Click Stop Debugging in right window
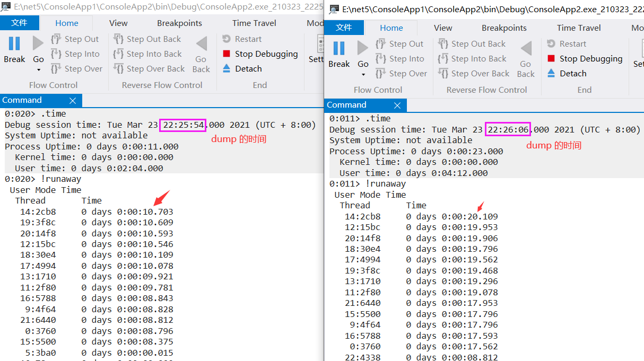Image resolution: width=644 pixels, height=361 pixels. click(585, 59)
